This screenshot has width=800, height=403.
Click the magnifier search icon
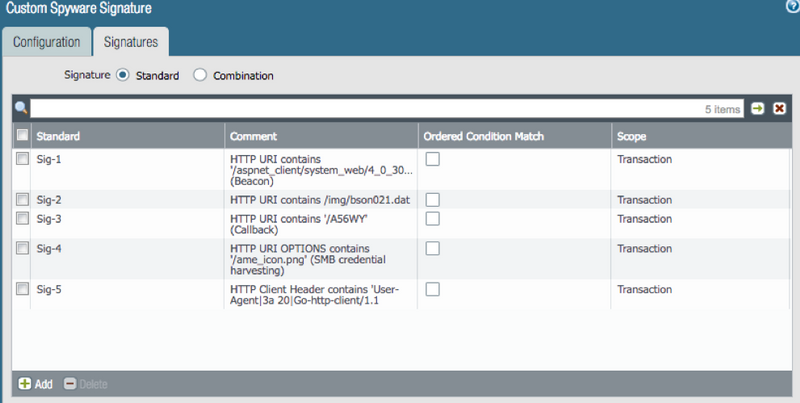click(x=20, y=108)
